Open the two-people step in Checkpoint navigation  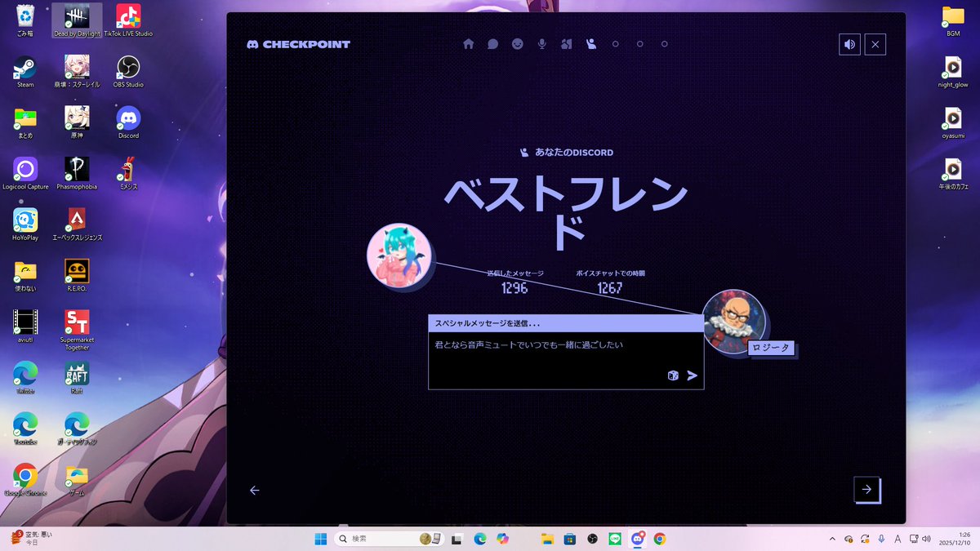point(566,44)
